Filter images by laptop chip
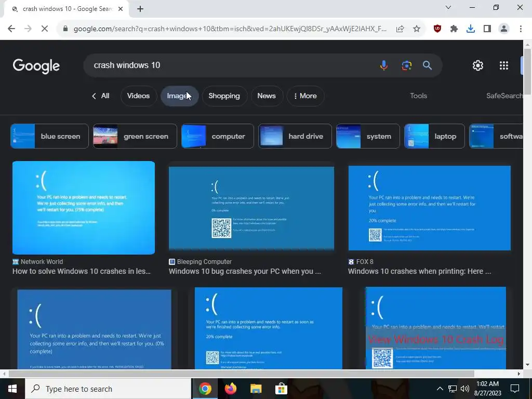The width and height of the screenshot is (532, 399). click(x=434, y=137)
